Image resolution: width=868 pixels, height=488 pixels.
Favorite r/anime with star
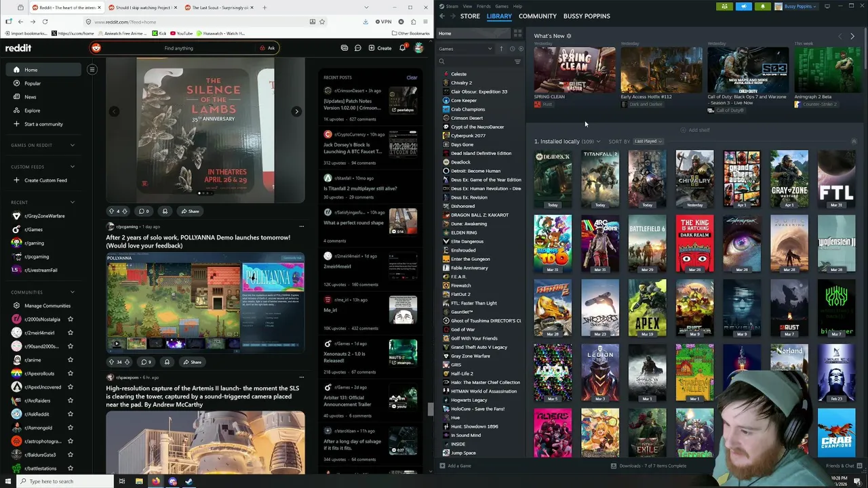[70, 360]
